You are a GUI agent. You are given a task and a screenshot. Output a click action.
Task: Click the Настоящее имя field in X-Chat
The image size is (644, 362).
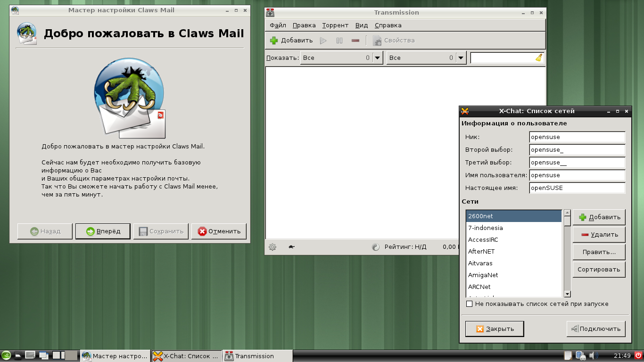577,188
